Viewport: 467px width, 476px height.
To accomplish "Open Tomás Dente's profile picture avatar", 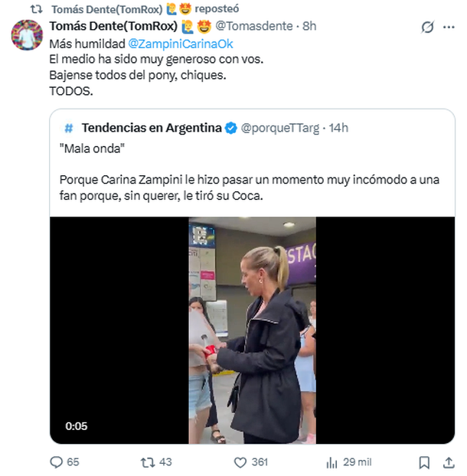I will 28,35.
